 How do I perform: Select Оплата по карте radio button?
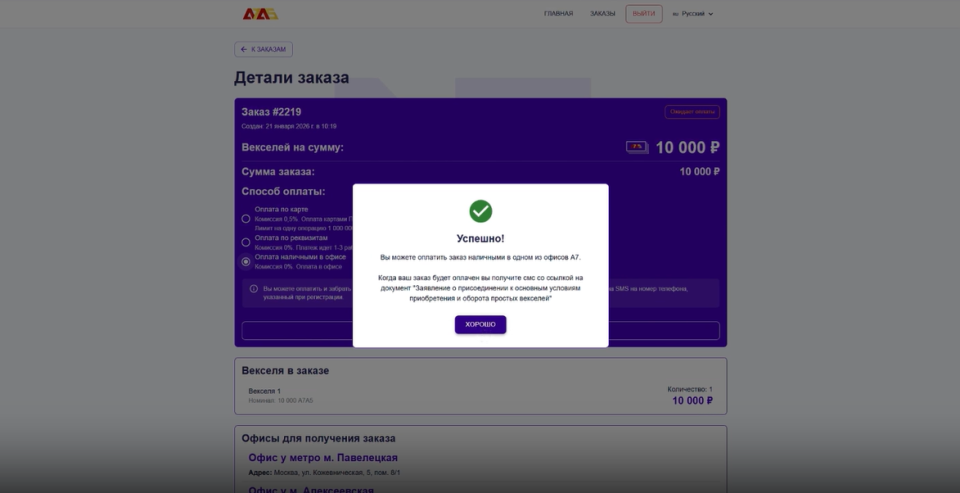coord(246,219)
